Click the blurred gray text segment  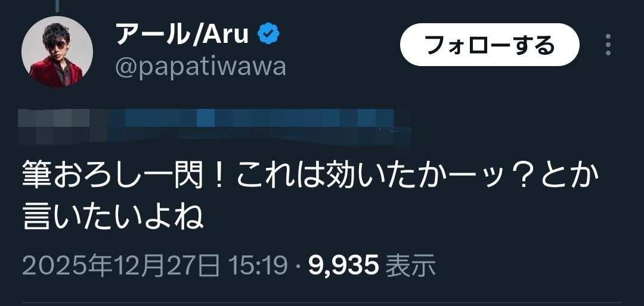pyautogui.click(x=63, y=126)
